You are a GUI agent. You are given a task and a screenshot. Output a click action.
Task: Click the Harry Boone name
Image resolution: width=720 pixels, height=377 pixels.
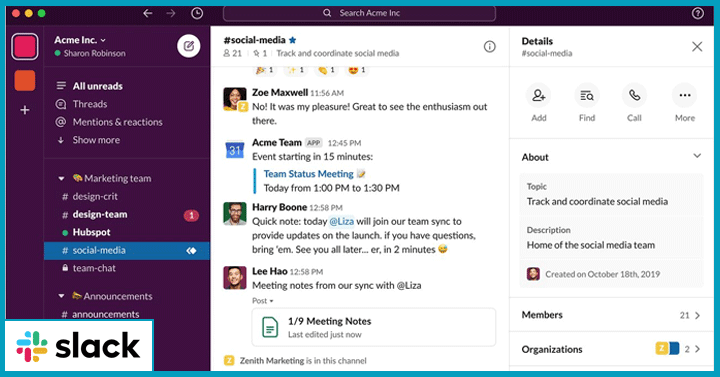click(279, 207)
